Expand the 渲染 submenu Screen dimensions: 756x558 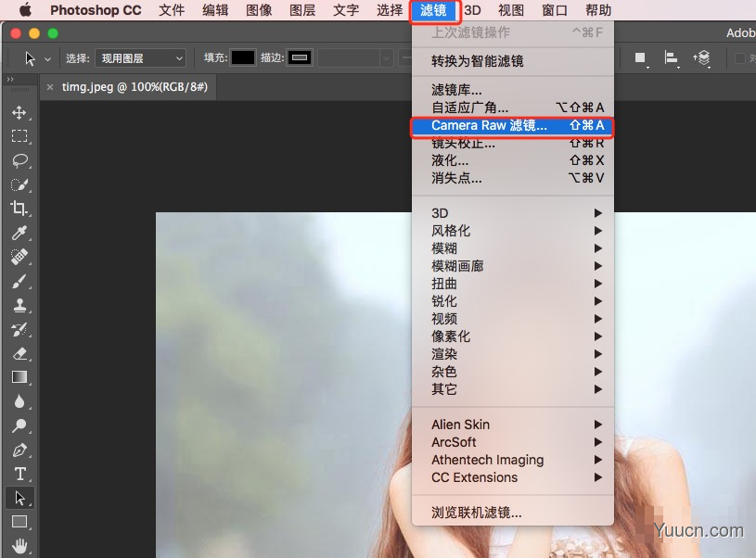click(x=512, y=354)
